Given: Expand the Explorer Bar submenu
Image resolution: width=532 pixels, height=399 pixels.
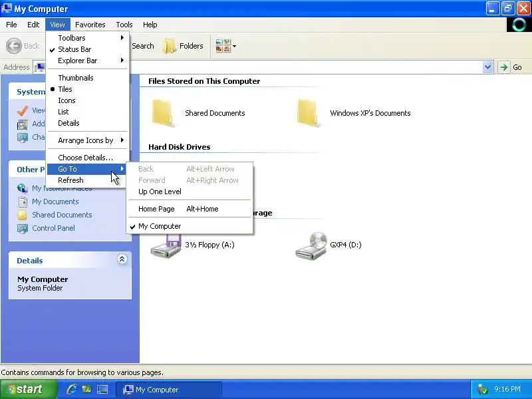Looking at the screenshot, I should [87, 61].
